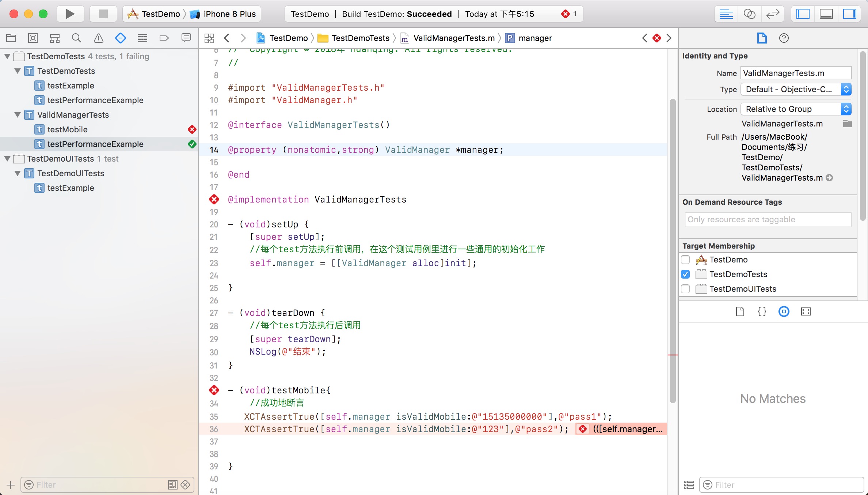Switch to Assistant editor
This screenshot has width=868, height=495.
(749, 14)
